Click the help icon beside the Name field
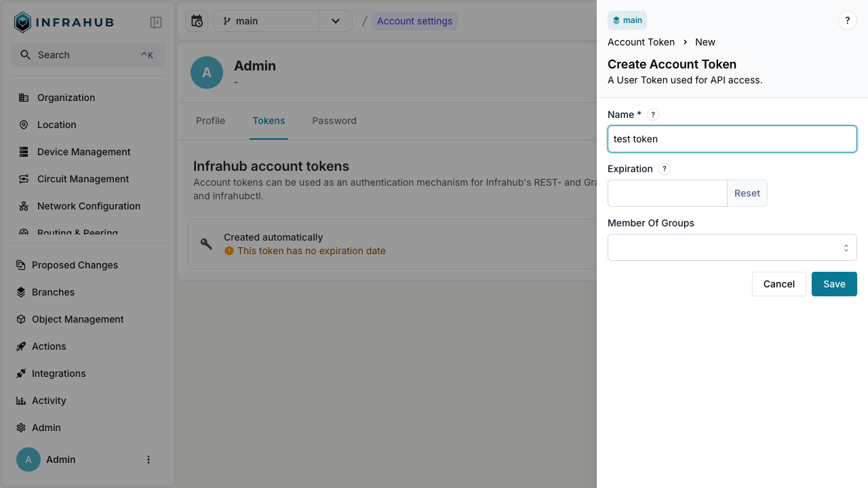Viewport: 868px width, 488px height. (652, 115)
